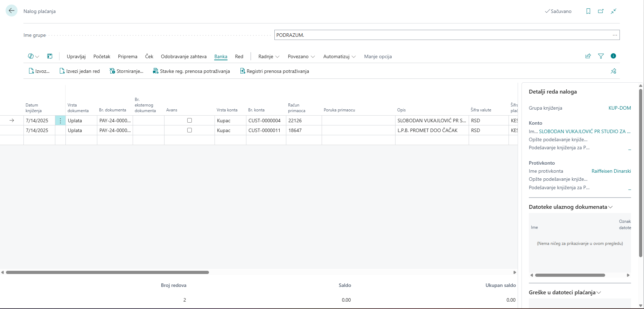Collapse Datoteke ulaznog dokumenata section
644x309 pixels.
pyautogui.click(x=570, y=207)
